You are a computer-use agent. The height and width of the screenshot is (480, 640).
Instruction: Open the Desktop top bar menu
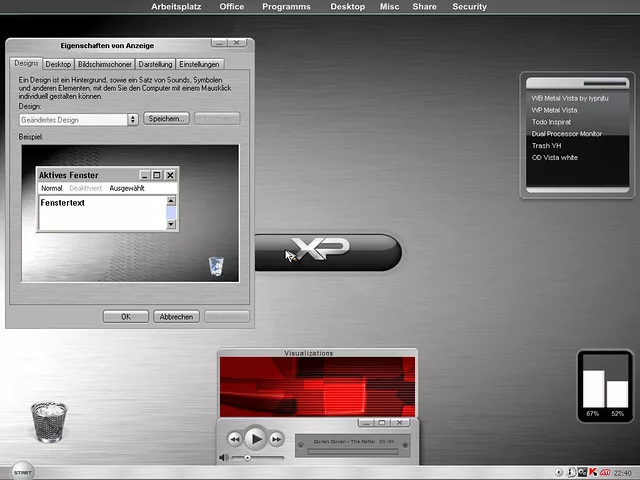click(347, 7)
